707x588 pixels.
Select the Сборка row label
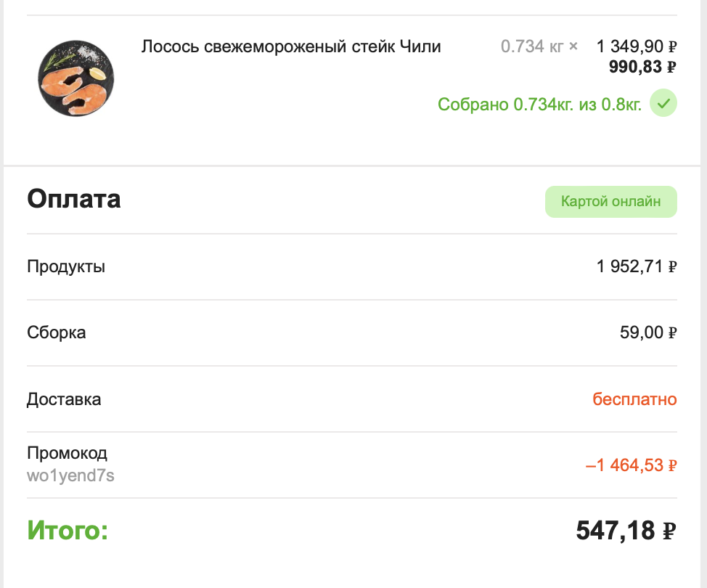[57, 332]
